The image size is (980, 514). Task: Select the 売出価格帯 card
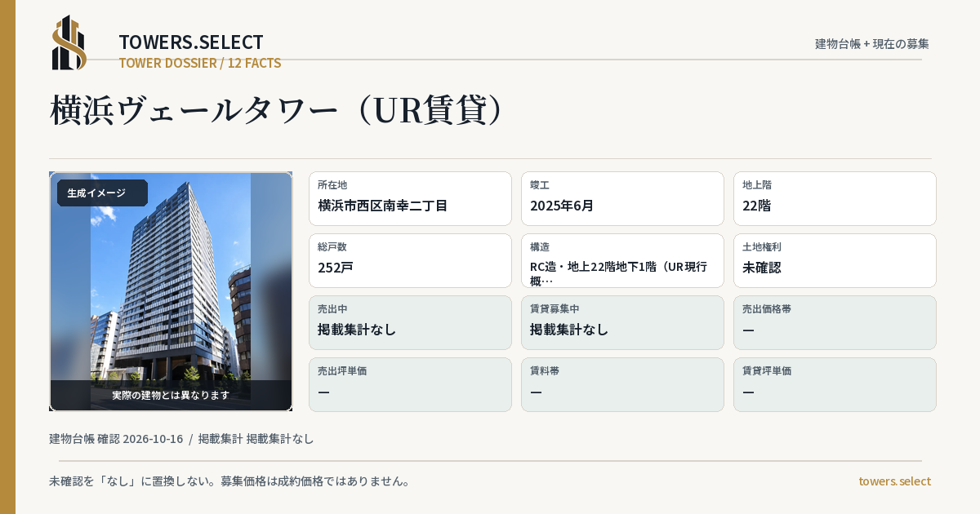tap(835, 322)
